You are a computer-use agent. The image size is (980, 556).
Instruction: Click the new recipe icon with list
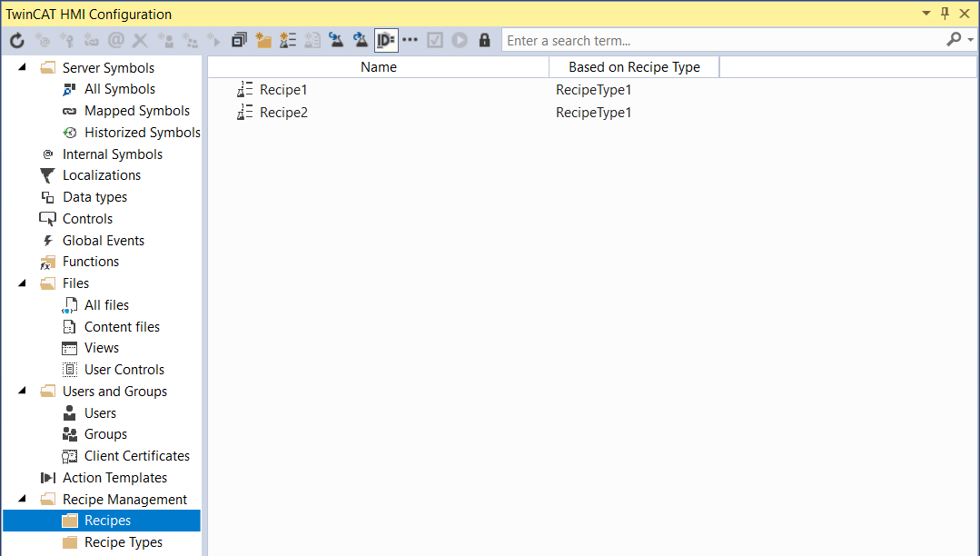pos(288,41)
